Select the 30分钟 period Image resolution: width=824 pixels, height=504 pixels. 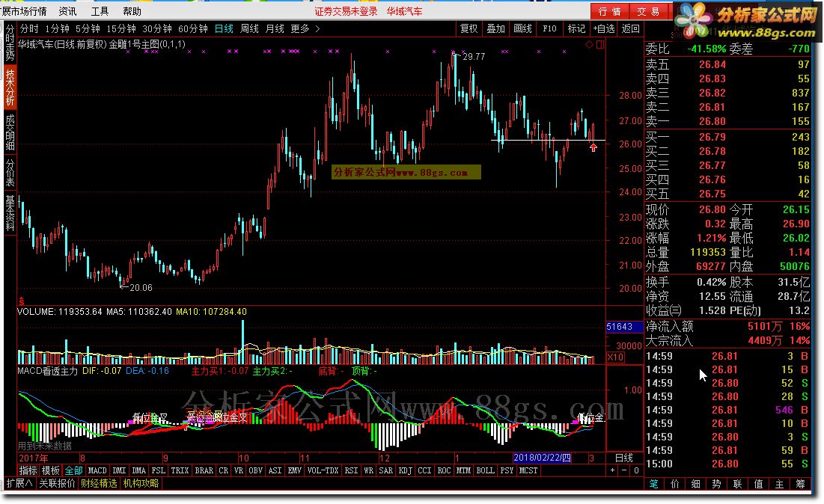[157, 29]
